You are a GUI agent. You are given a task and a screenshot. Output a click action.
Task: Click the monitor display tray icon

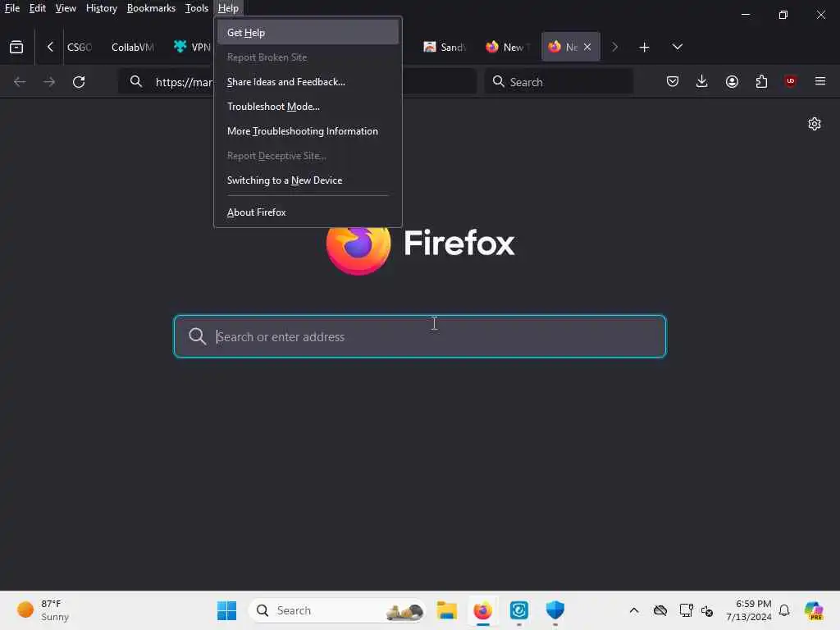pos(686,610)
